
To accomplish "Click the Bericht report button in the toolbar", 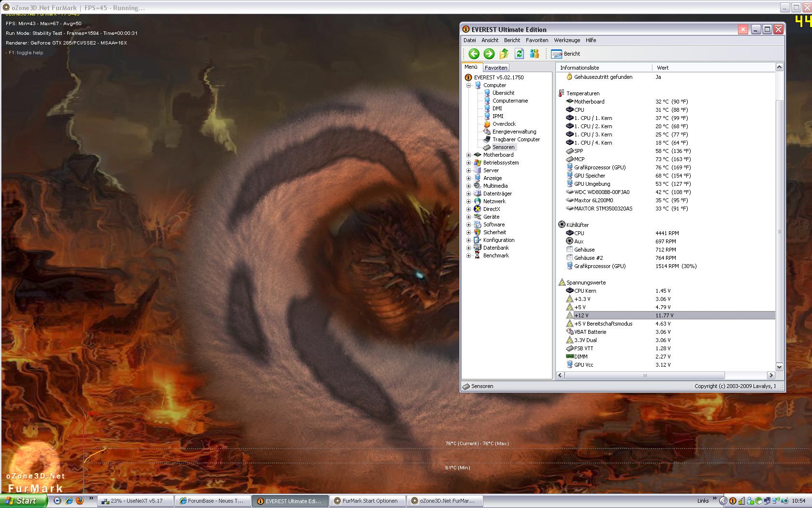I will click(x=565, y=54).
